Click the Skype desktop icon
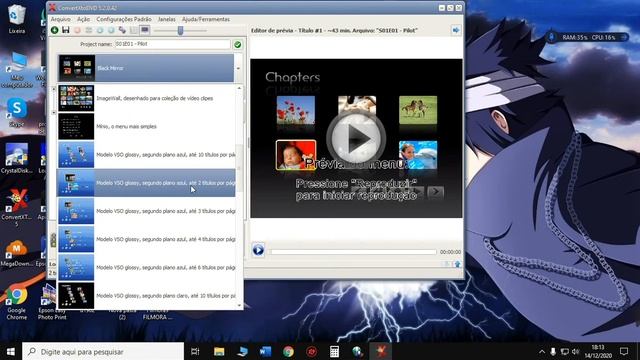Viewport: 640px width, 360px height. point(17,112)
